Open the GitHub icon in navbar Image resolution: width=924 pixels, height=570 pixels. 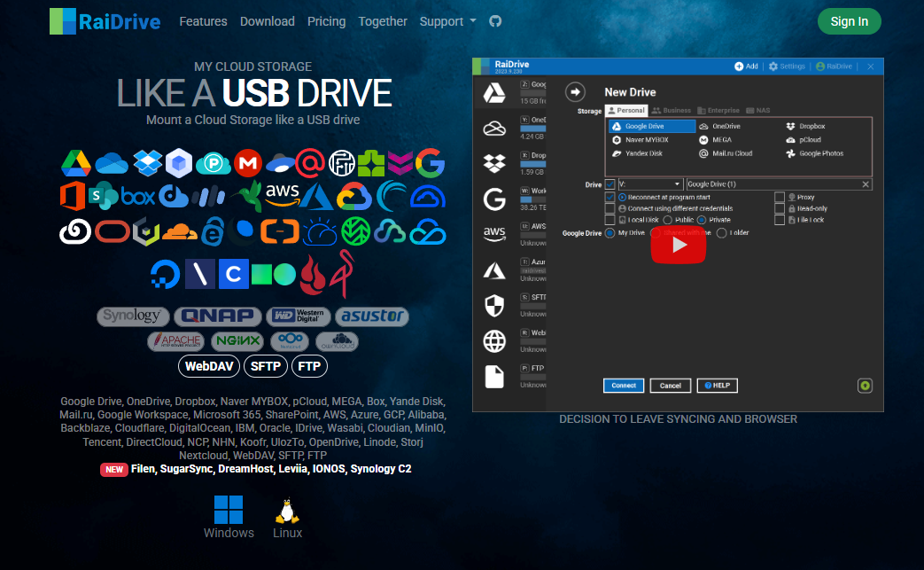495,21
